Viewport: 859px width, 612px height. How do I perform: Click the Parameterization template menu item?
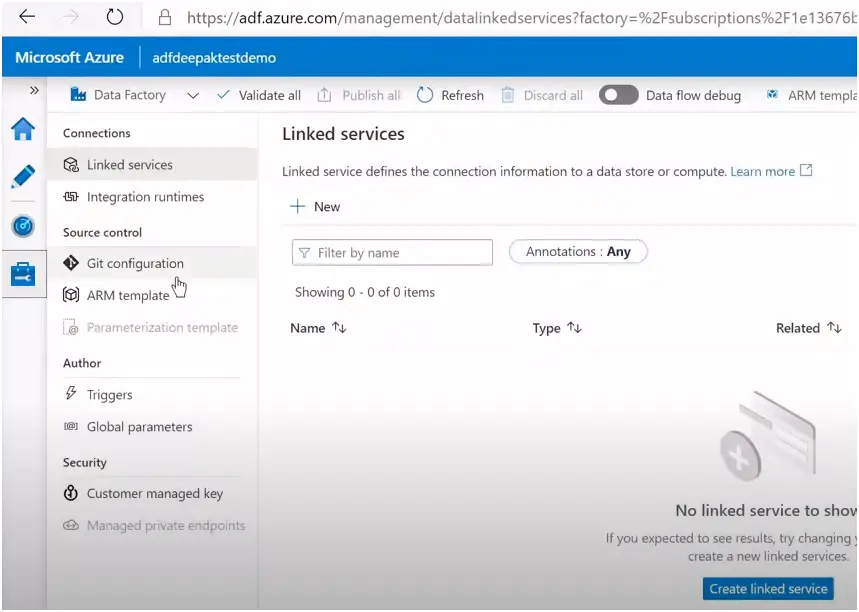[x=152, y=328]
